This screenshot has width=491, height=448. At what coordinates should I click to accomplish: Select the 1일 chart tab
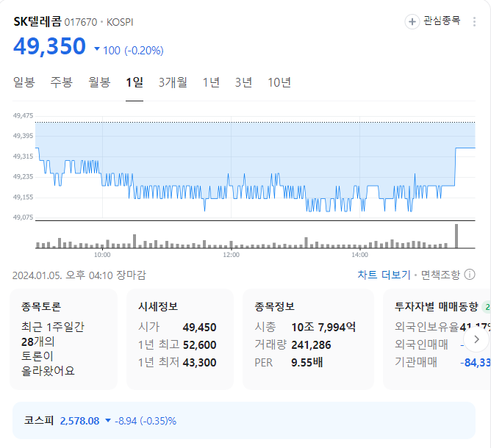pyautogui.click(x=135, y=82)
